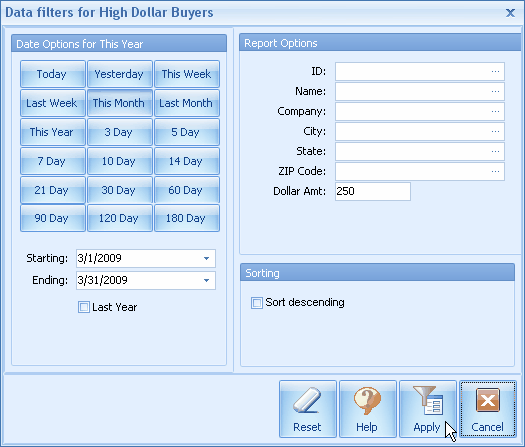
Task: Open the Name lookup ellipsis button
Action: [x=496, y=91]
